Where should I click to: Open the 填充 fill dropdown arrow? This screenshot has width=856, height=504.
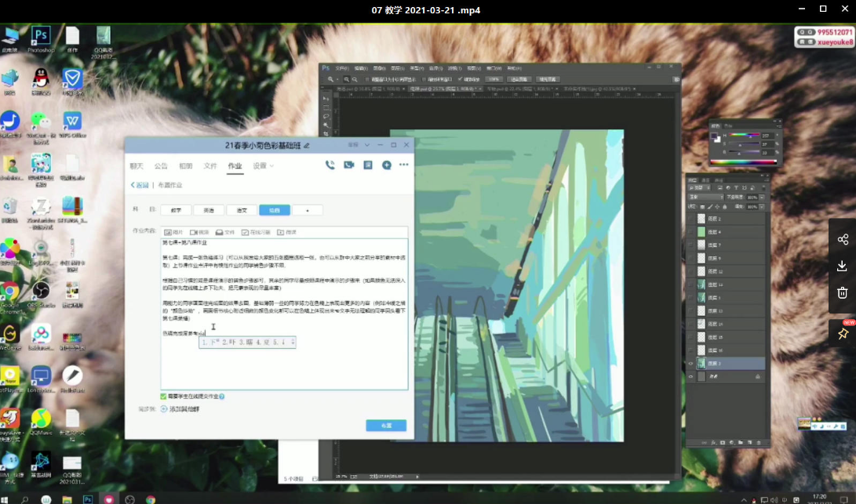coord(762,207)
